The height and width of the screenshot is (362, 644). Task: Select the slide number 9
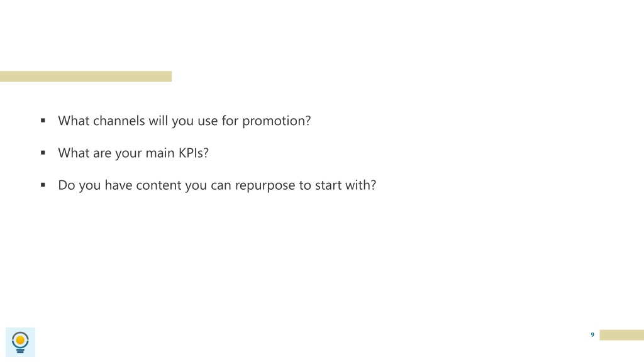click(x=592, y=335)
